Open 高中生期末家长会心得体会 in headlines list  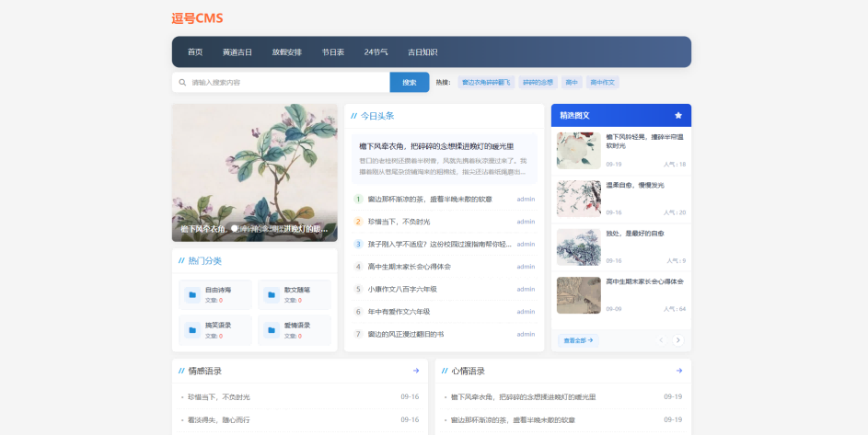(410, 267)
